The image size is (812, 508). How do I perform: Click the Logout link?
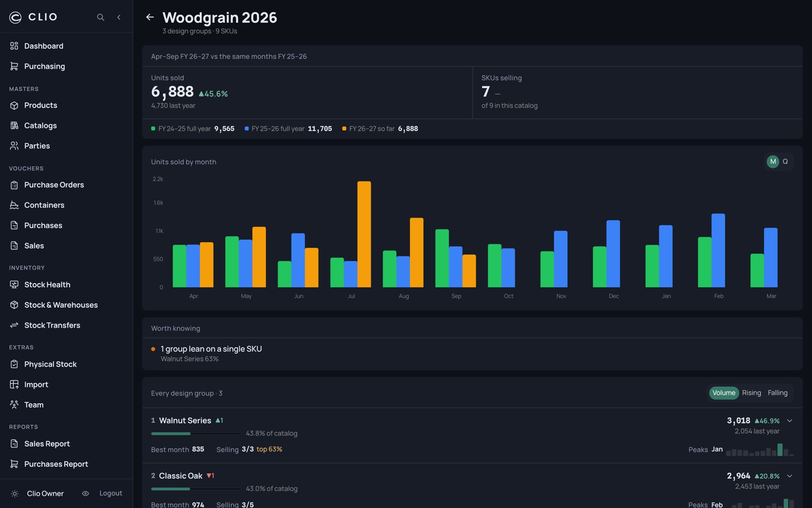coord(111,494)
